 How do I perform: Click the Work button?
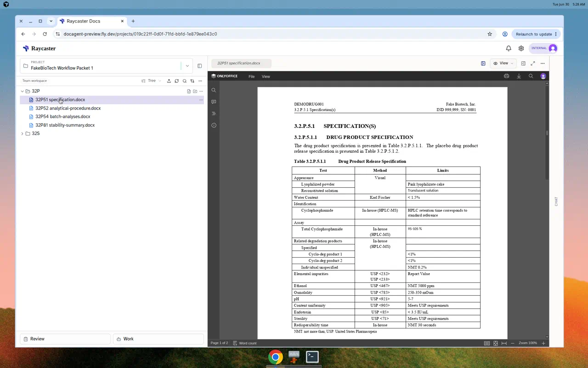click(158, 339)
